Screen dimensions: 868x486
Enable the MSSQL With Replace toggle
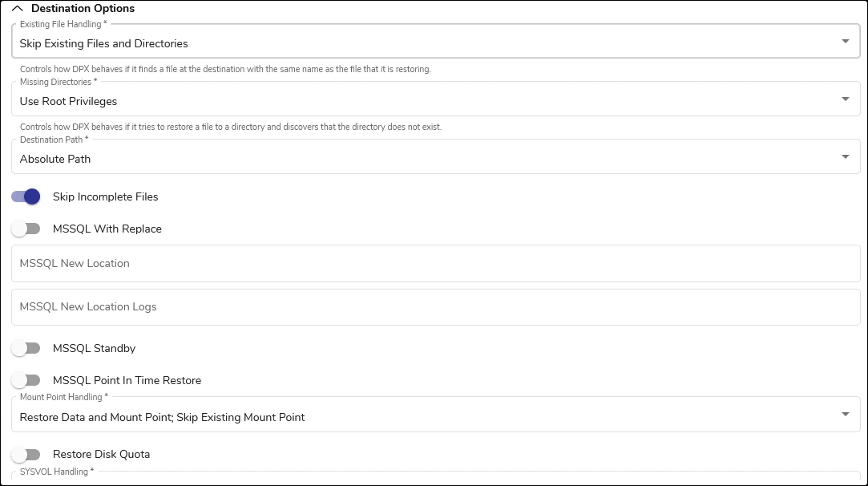pos(26,229)
